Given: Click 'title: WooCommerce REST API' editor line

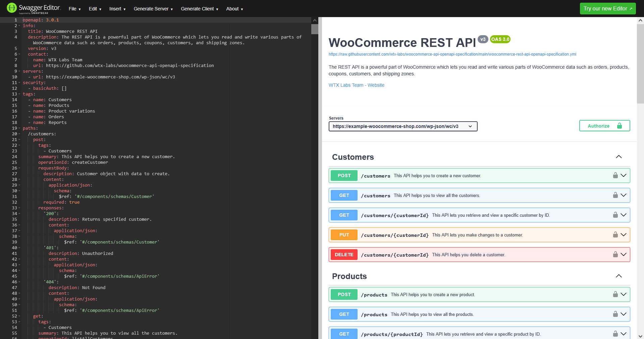Looking at the screenshot, I should [63, 31].
